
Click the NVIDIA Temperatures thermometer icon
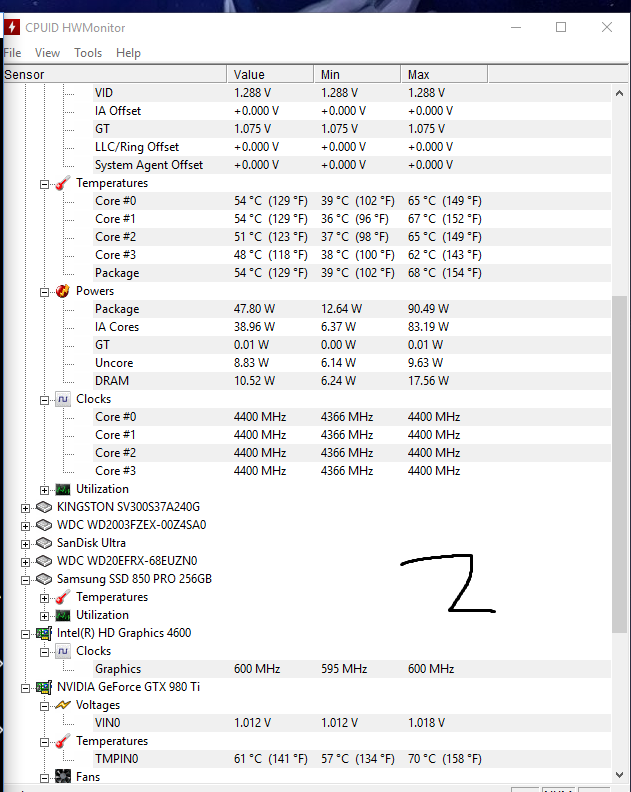pos(63,741)
